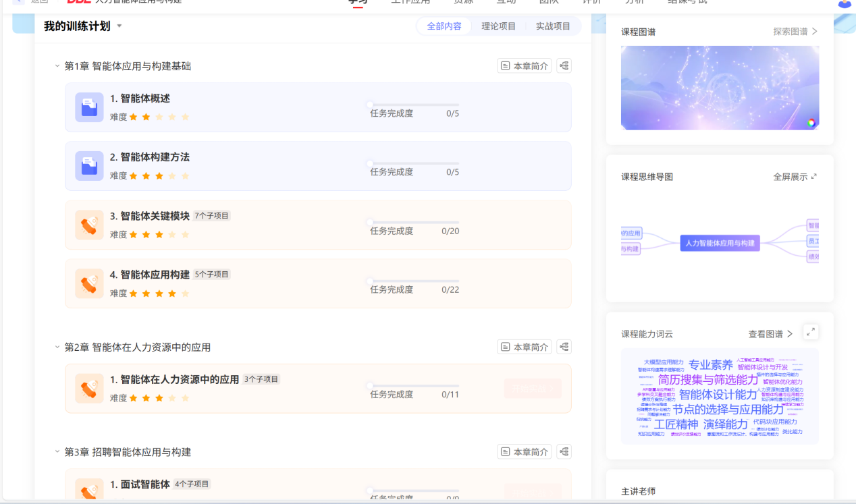This screenshot has width=856, height=504.
Task: Switch to the 理论项目 tab
Action: click(498, 26)
